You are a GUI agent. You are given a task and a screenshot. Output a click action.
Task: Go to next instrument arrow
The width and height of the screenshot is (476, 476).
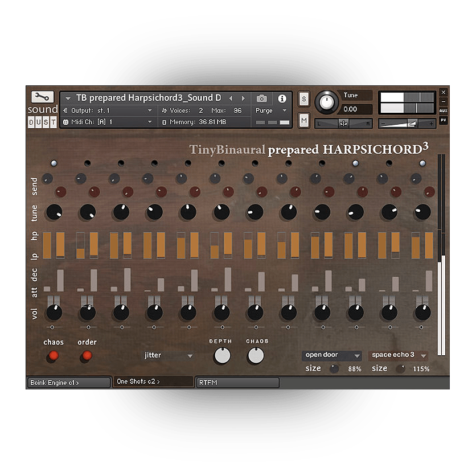(x=243, y=99)
